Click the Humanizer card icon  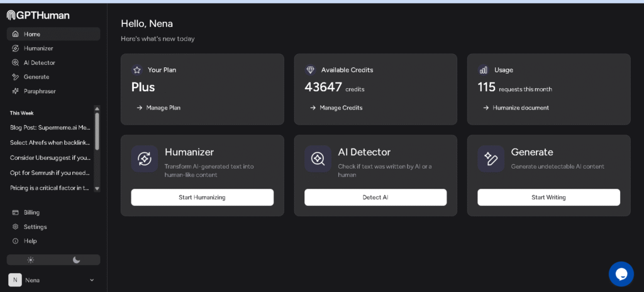point(145,159)
